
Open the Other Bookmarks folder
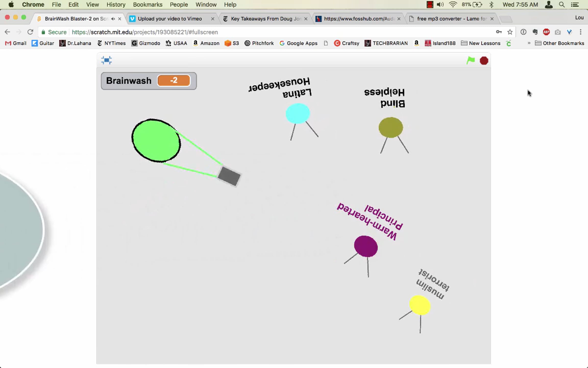tap(560, 43)
